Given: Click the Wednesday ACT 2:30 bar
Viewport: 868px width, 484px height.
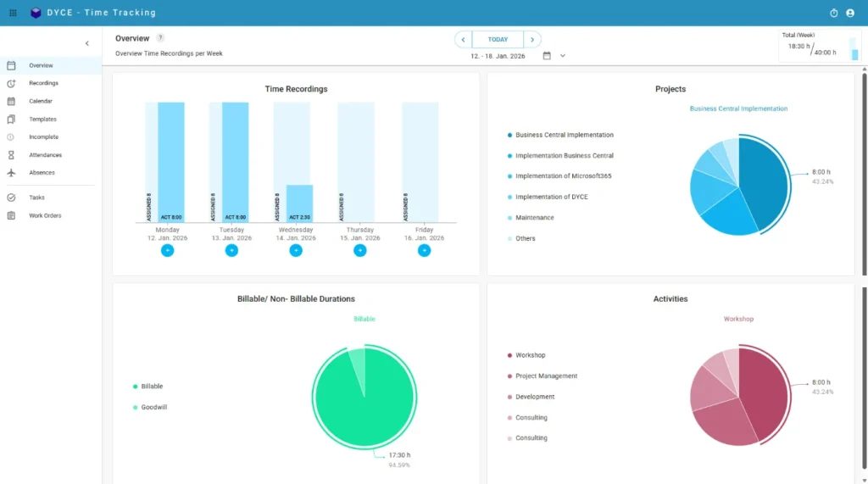Looking at the screenshot, I should point(299,203).
